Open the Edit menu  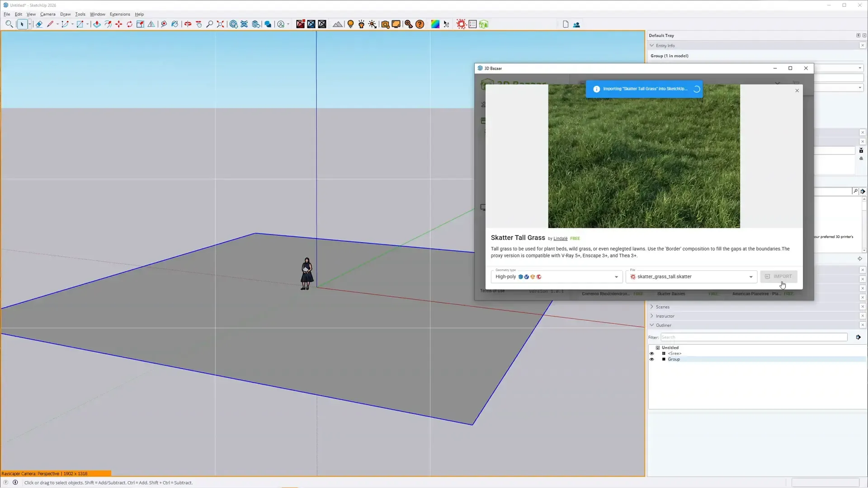[x=18, y=14]
